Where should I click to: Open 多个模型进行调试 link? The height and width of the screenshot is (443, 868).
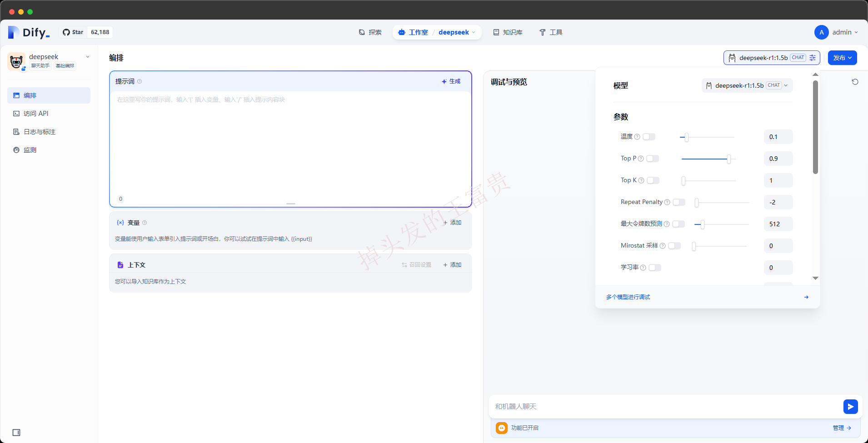pos(628,297)
